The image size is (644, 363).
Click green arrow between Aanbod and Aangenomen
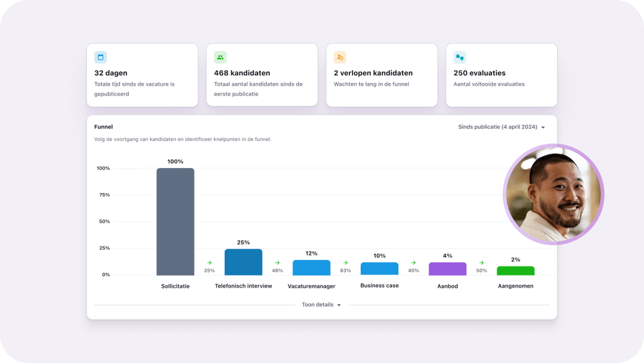[x=482, y=263]
